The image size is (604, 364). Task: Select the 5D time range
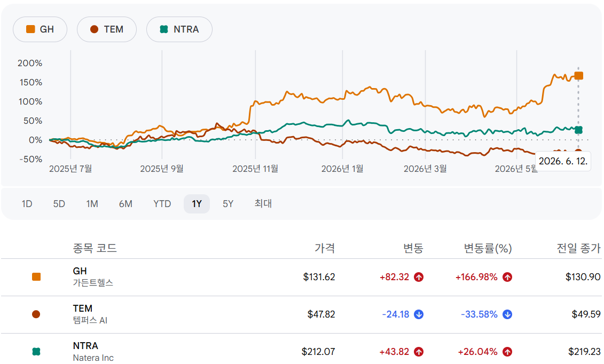point(59,203)
